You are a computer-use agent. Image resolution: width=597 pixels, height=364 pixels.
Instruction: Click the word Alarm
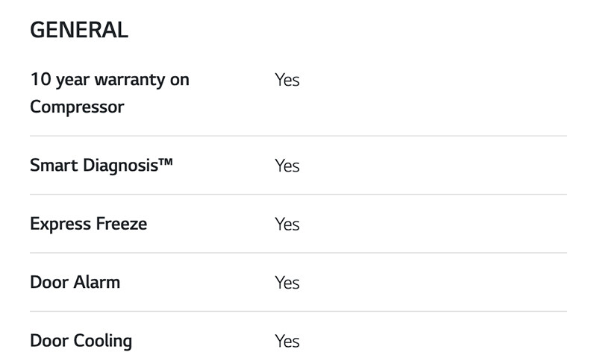point(96,282)
